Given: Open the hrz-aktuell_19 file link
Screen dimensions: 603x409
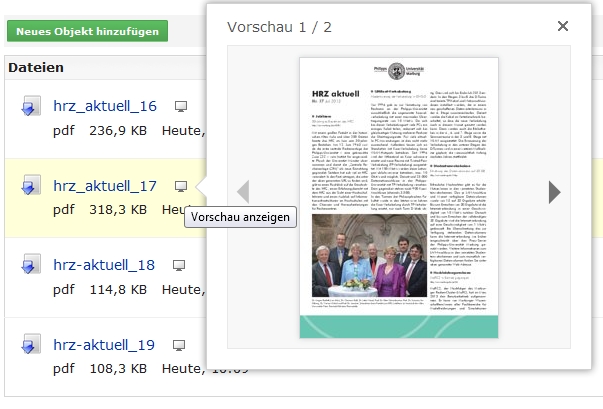Looking at the screenshot, I should [x=104, y=345].
